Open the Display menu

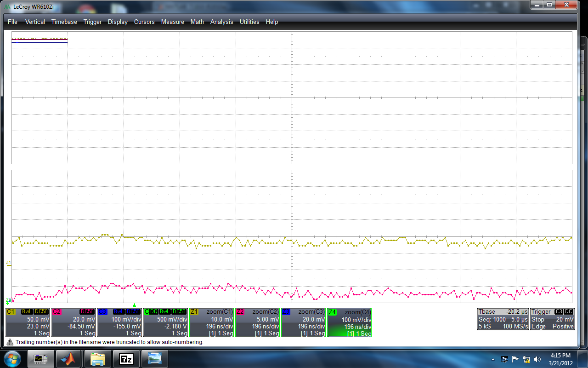click(x=118, y=22)
